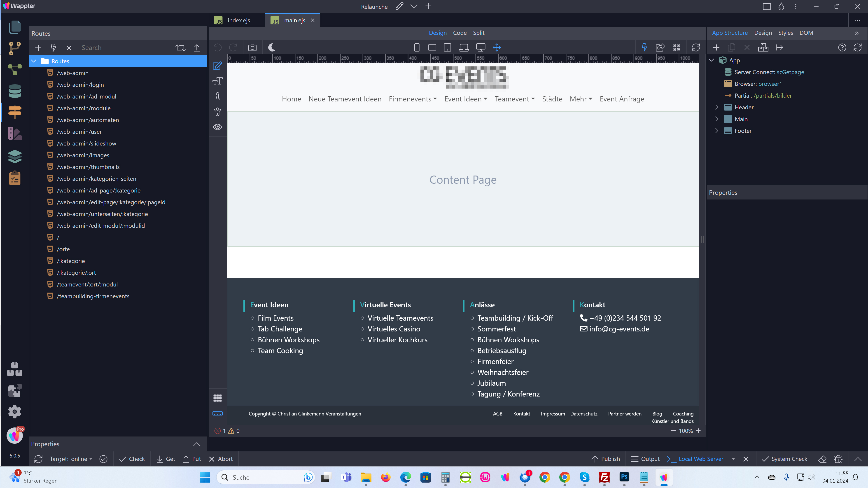Toggle the preview eye icon
Image resolution: width=868 pixels, height=488 pixels.
pyautogui.click(x=217, y=127)
